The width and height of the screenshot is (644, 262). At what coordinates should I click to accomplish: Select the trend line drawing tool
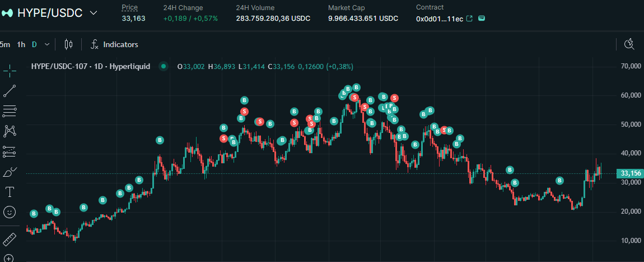point(10,91)
